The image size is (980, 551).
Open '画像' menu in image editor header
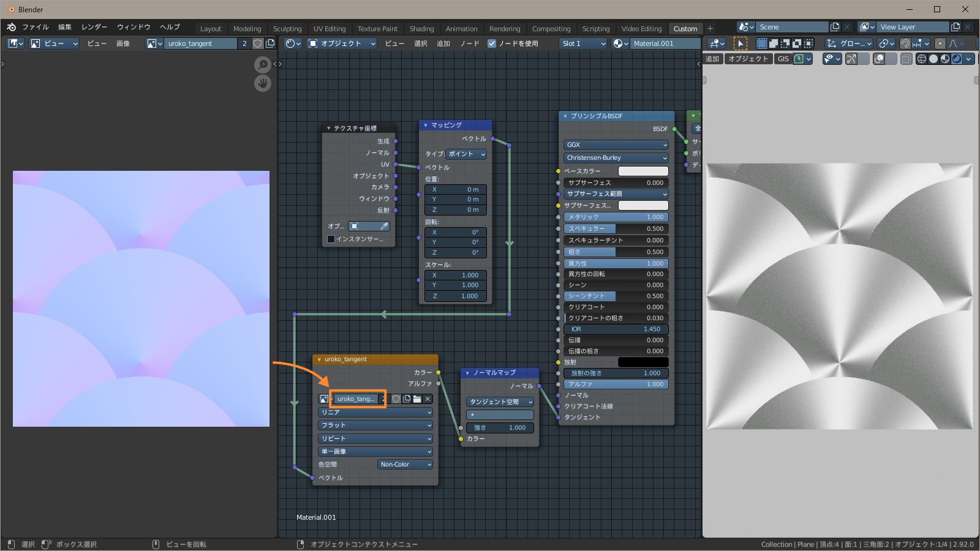coord(123,43)
